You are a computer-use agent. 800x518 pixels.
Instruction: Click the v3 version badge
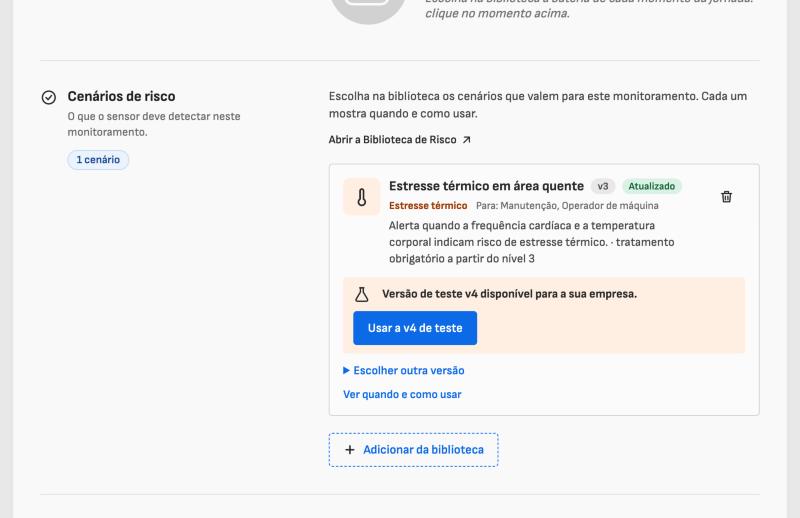click(603, 186)
